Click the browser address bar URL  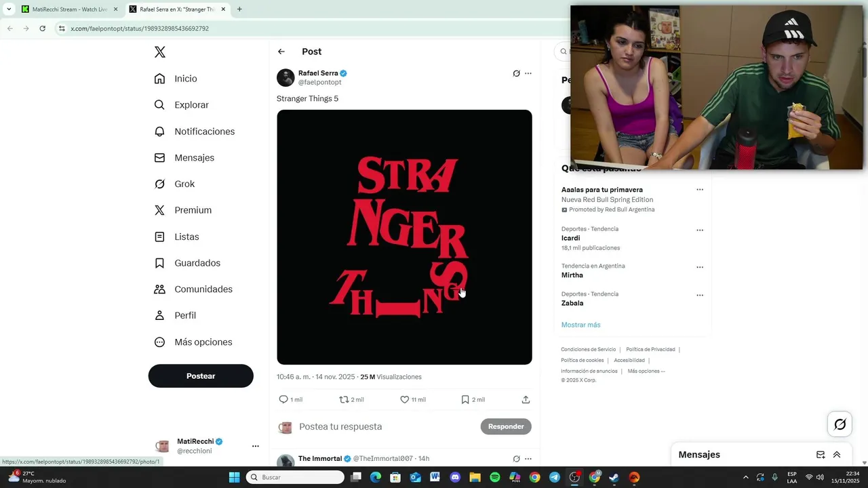tap(140, 28)
